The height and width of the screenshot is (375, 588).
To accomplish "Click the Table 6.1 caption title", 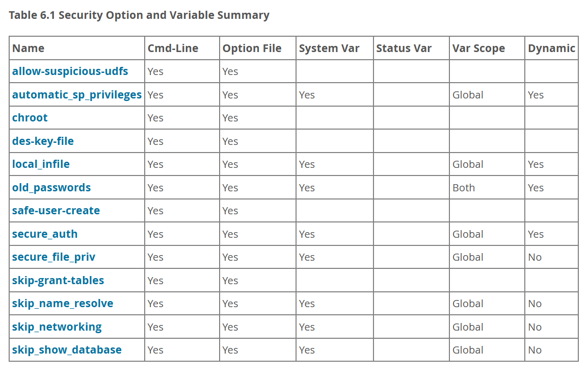I will pos(139,15).
